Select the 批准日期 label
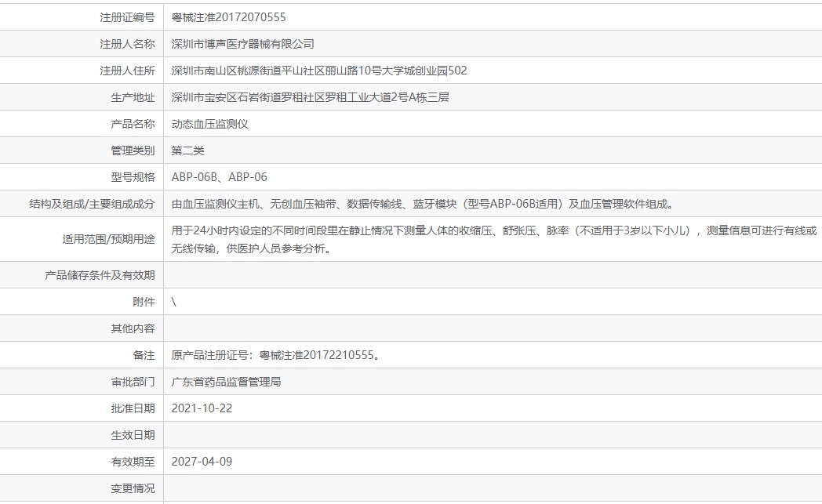822x504 pixels. click(x=133, y=409)
